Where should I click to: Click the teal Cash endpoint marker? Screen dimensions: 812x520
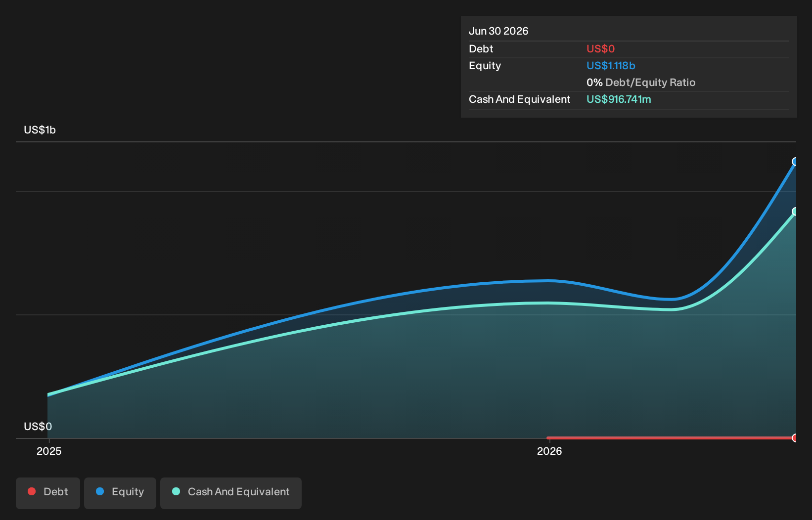click(795, 212)
